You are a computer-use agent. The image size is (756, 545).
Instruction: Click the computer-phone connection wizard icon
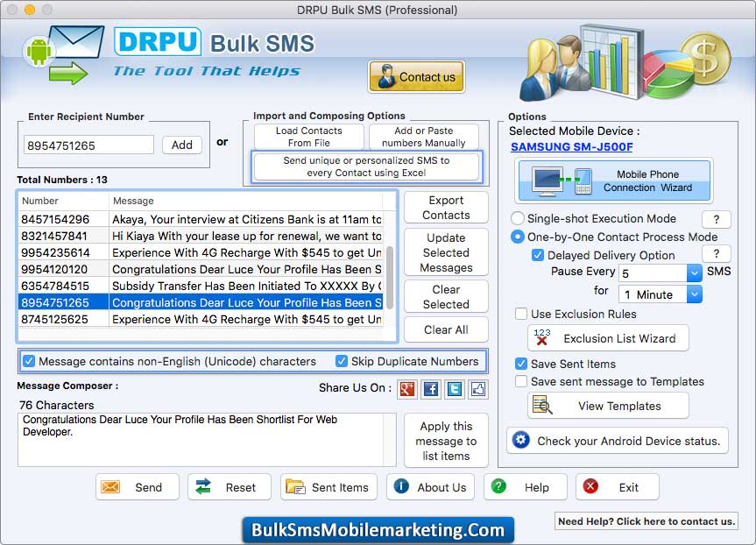[562, 180]
